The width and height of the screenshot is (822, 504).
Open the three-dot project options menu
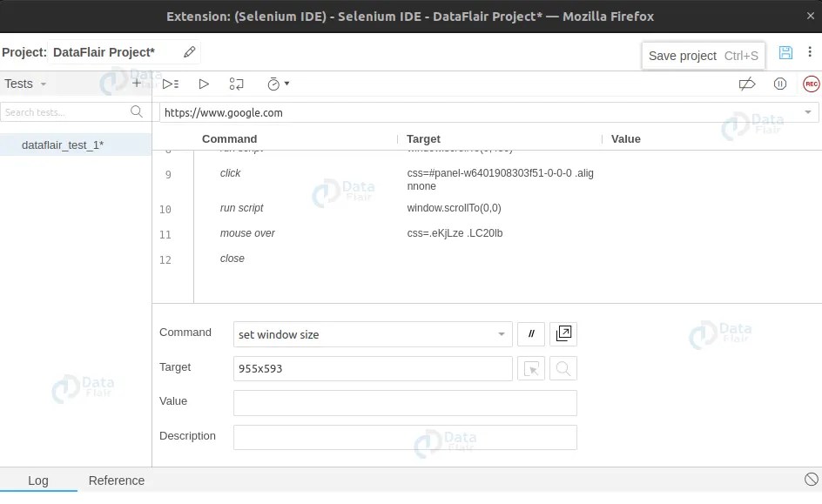(809, 53)
